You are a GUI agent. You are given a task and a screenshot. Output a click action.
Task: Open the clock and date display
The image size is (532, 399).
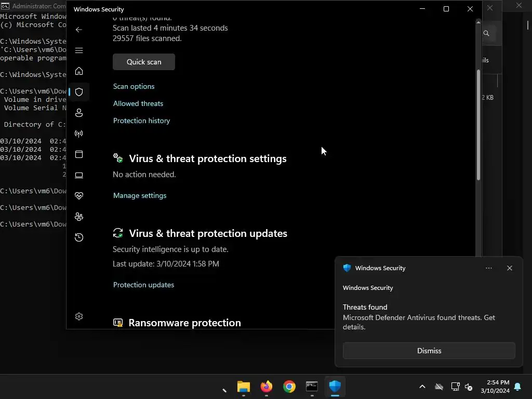pyautogui.click(x=495, y=387)
